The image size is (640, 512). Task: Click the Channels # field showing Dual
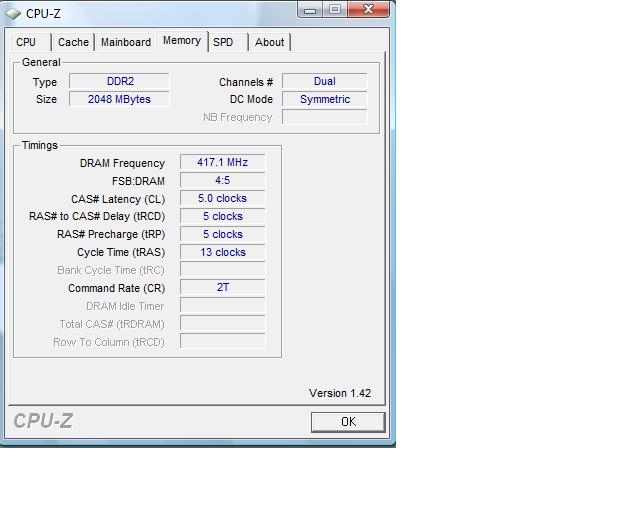tap(324, 81)
